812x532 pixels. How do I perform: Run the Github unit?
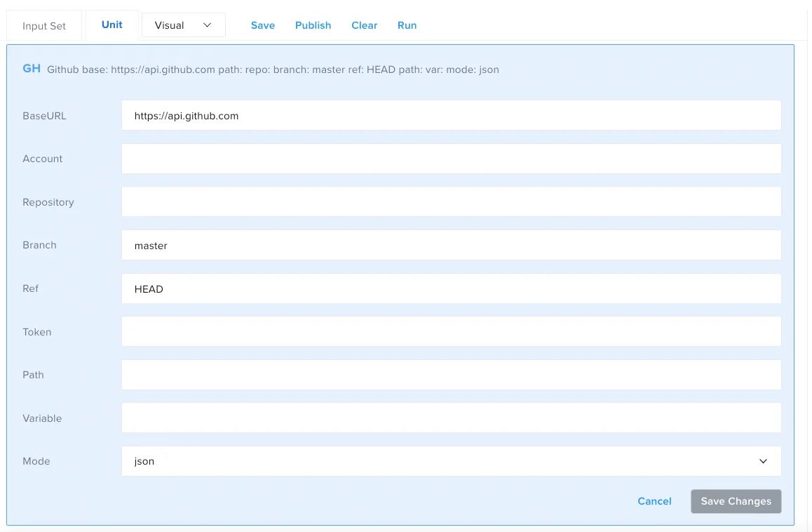[x=407, y=25]
